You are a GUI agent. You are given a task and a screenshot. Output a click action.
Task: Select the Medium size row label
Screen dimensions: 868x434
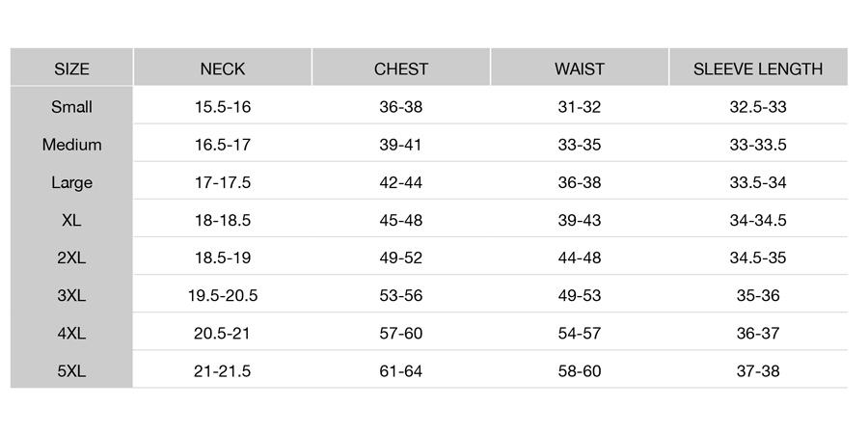[71, 145]
